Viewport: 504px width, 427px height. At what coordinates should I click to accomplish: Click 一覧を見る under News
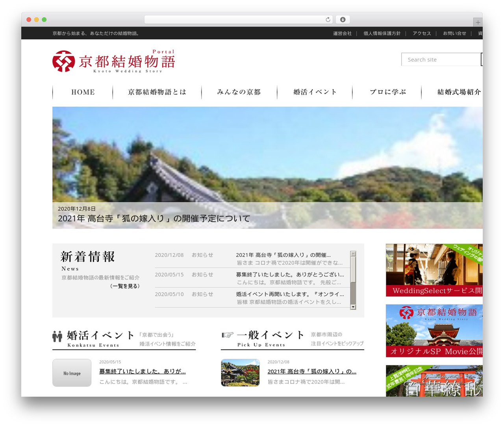[125, 286]
